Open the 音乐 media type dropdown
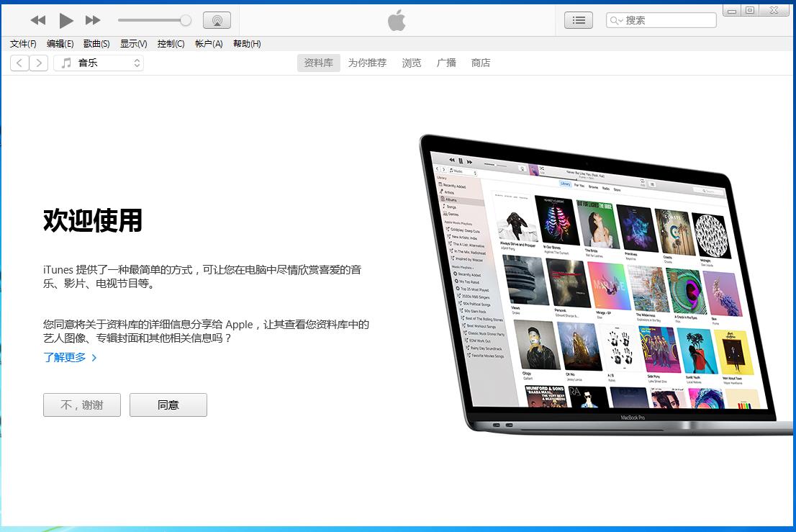 99,63
